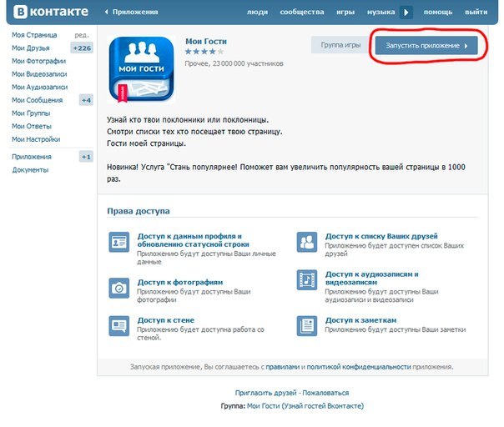Open Мои Сообщения in the sidebar
The image size is (504, 427).
pyautogui.click(x=38, y=100)
